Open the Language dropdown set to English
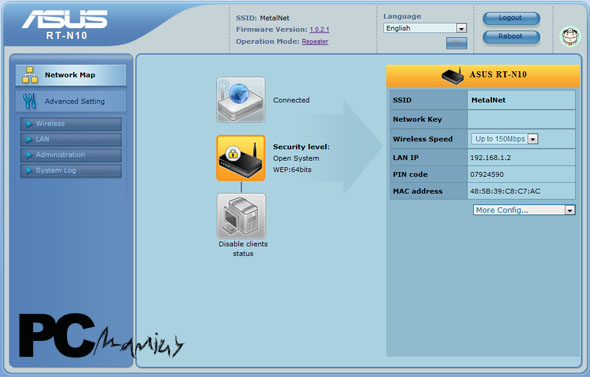 tap(425, 28)
